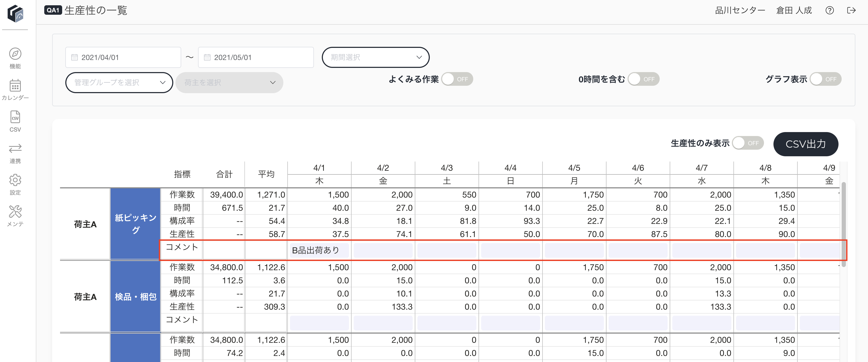Click the QA1 badge in page title
This screenshot has width=868, height=362.
coord(53,10)
